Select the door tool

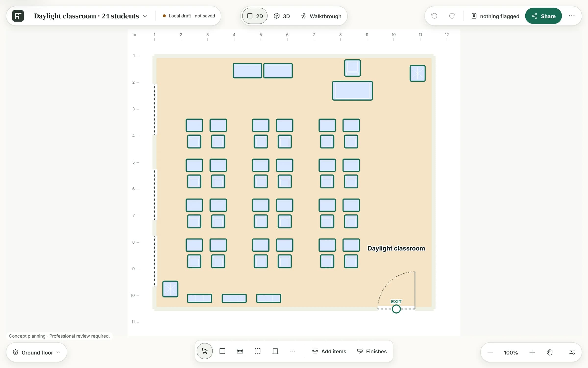point(275,351)
